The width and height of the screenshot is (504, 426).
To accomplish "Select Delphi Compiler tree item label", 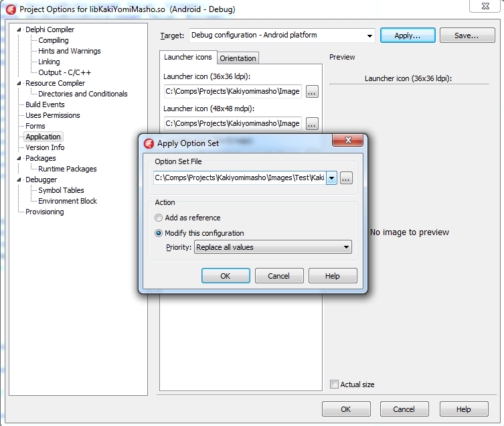I will pos(50,29).
